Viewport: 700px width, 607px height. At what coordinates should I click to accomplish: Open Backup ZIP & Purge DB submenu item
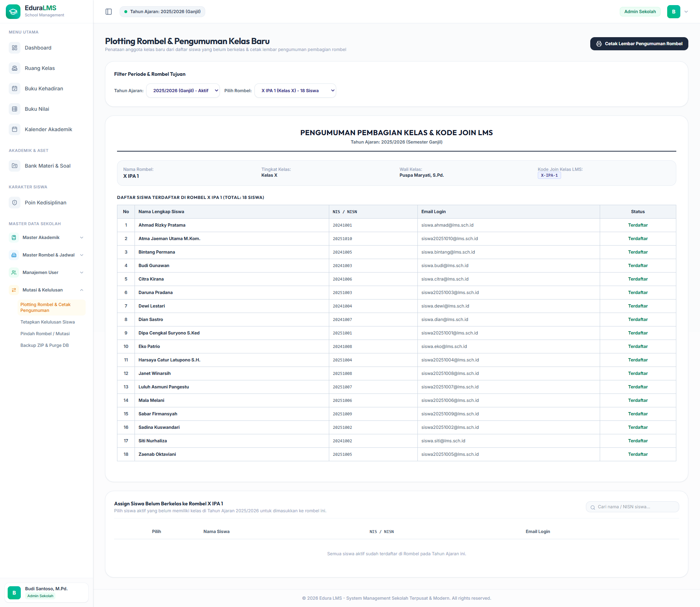tap(44, 345)
